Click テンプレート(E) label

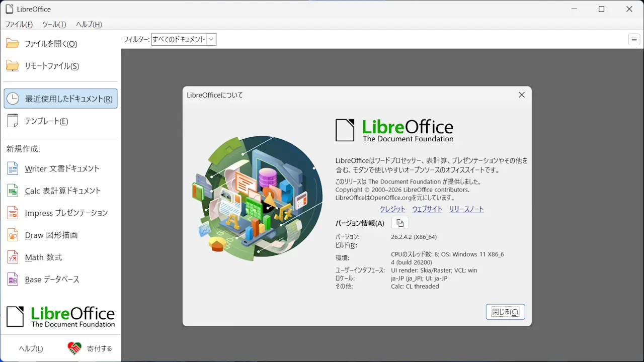47,121
